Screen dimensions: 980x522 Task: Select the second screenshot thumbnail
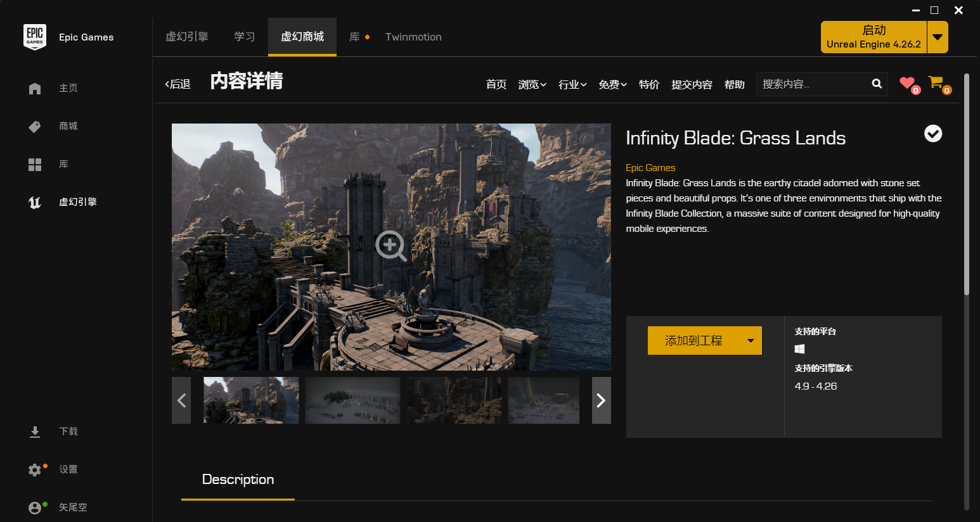tap(352, 400)
